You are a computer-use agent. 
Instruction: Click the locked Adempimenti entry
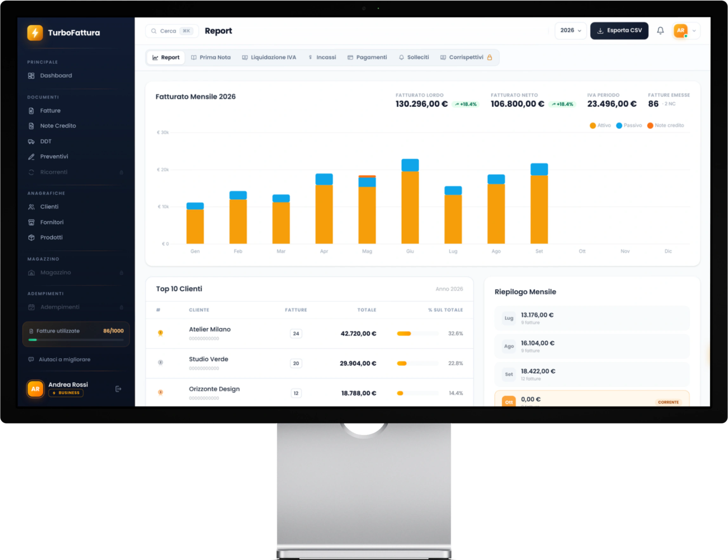(76, 307)
